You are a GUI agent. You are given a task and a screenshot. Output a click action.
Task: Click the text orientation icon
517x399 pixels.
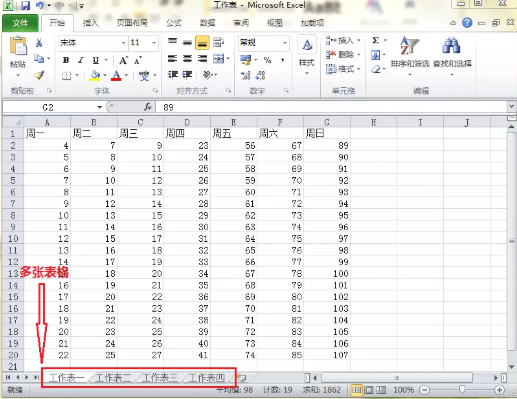[208, 75]
